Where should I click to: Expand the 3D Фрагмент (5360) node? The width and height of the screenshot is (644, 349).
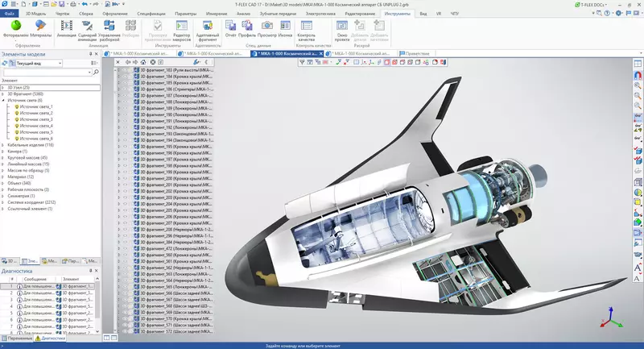pos(3,93)
